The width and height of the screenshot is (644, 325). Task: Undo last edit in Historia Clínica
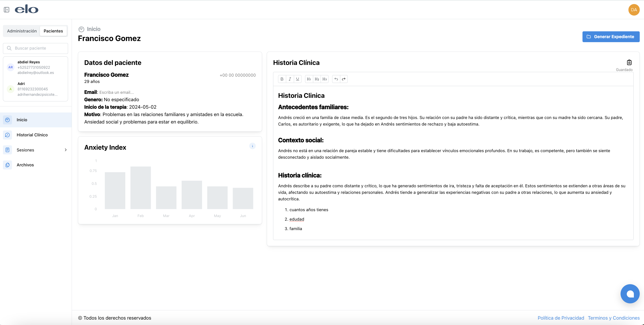pos(336,79)
